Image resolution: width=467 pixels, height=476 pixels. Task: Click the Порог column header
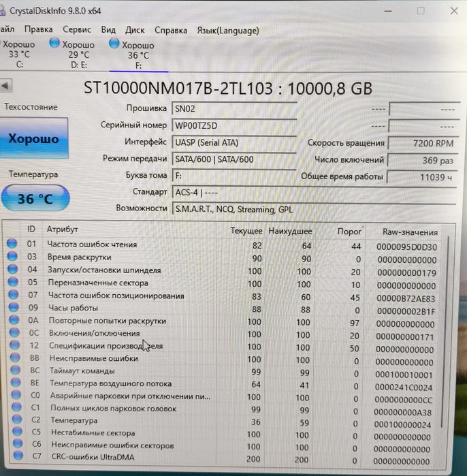349,232
